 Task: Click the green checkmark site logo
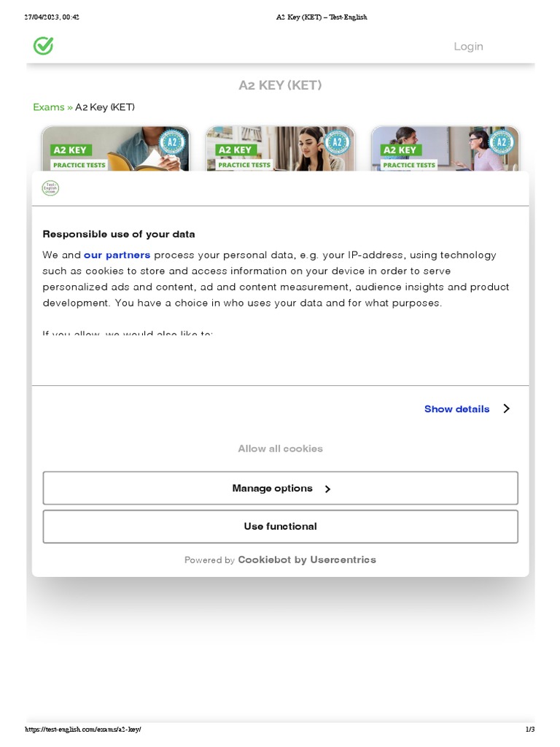[43, 46]
